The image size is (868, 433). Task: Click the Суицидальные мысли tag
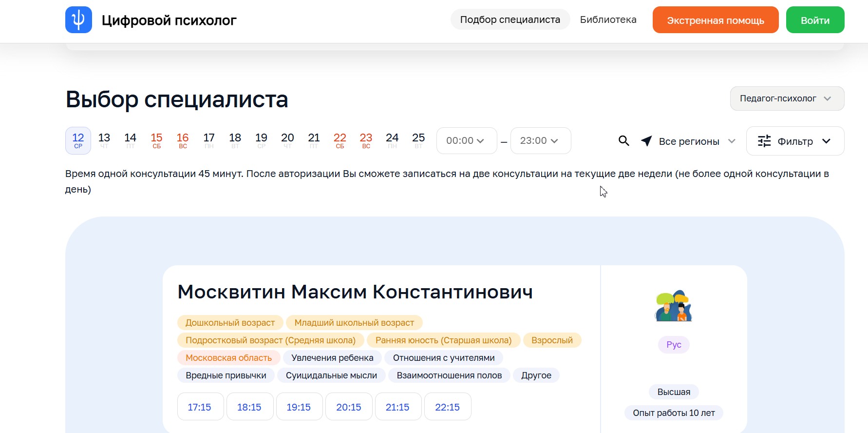pos(331,375)
